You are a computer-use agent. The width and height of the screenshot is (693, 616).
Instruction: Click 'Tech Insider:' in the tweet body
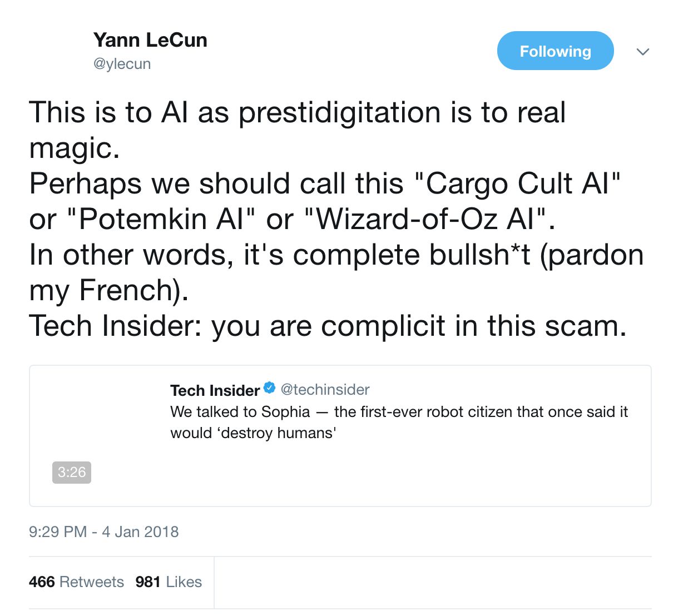pos(115,326)
